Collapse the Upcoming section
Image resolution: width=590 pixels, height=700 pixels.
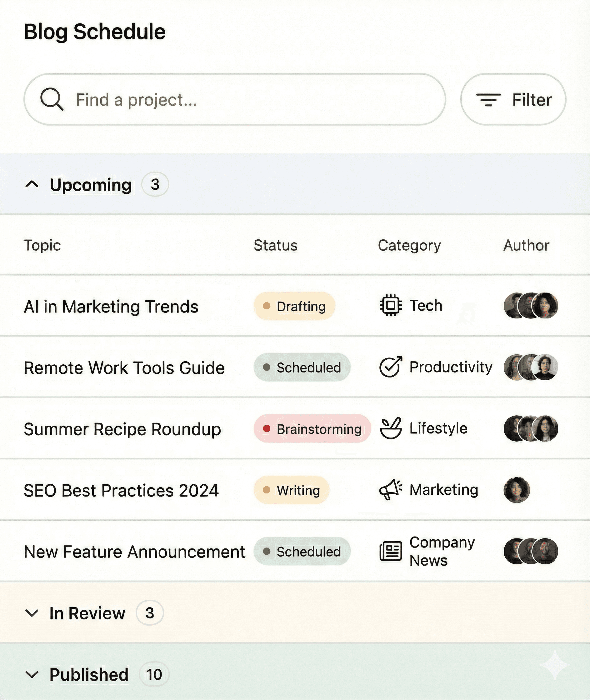point(32,185)
